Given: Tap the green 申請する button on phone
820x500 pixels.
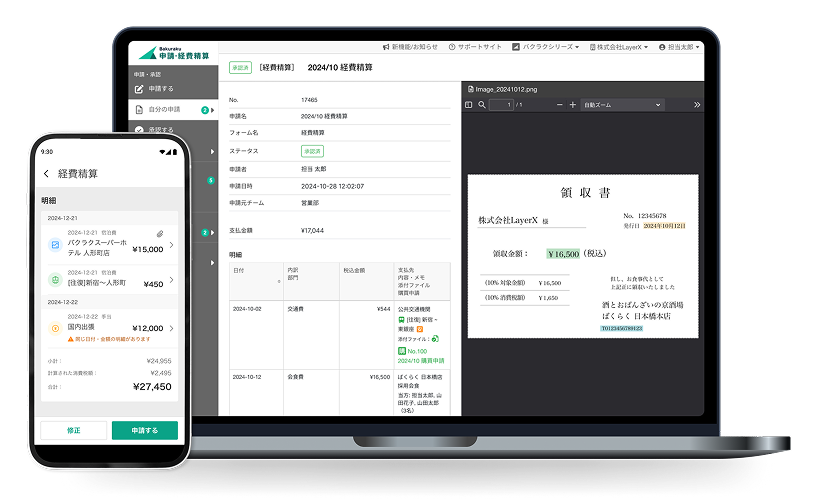Looking at the screenshot, I should tap(145, 430).
